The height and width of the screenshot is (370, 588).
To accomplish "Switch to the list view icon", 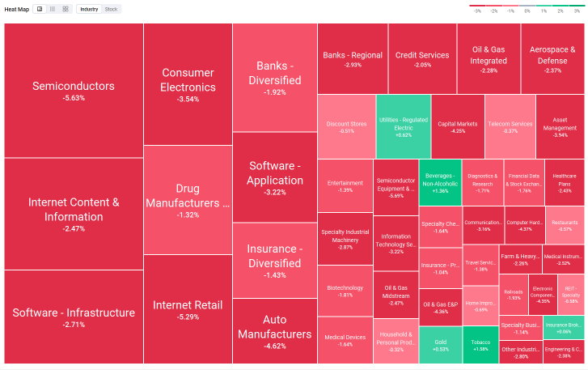I will coord(53,9).
